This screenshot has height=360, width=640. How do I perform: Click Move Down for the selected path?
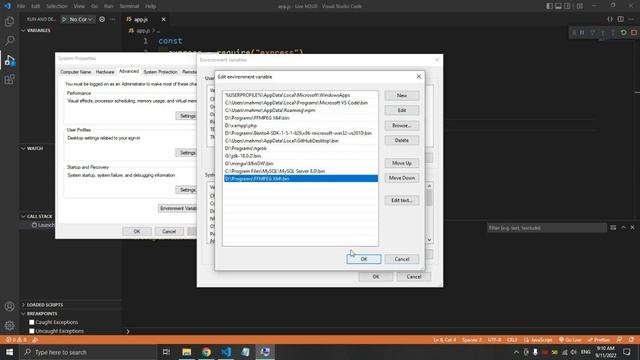click(x=402, y=178)
